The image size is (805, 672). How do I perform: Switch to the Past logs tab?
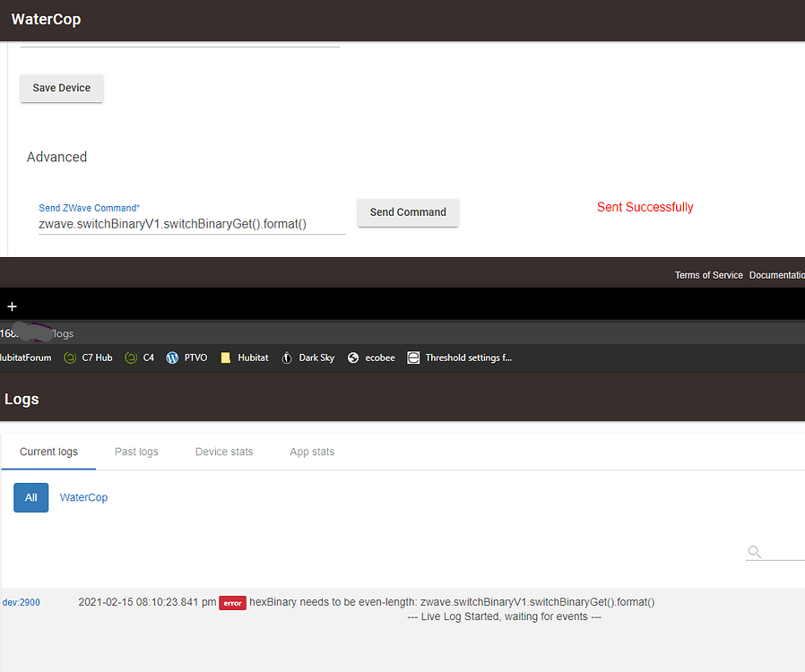[x=136, y=452]
